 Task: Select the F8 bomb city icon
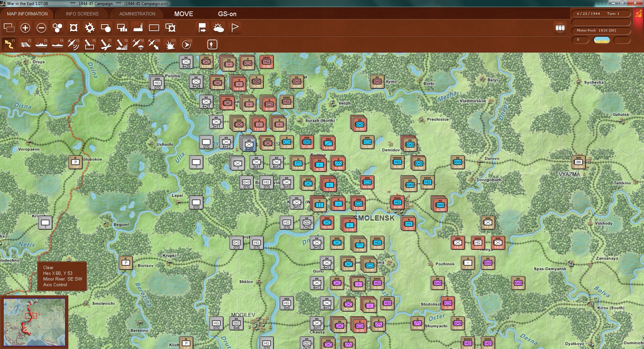click(x=122, y=44)
